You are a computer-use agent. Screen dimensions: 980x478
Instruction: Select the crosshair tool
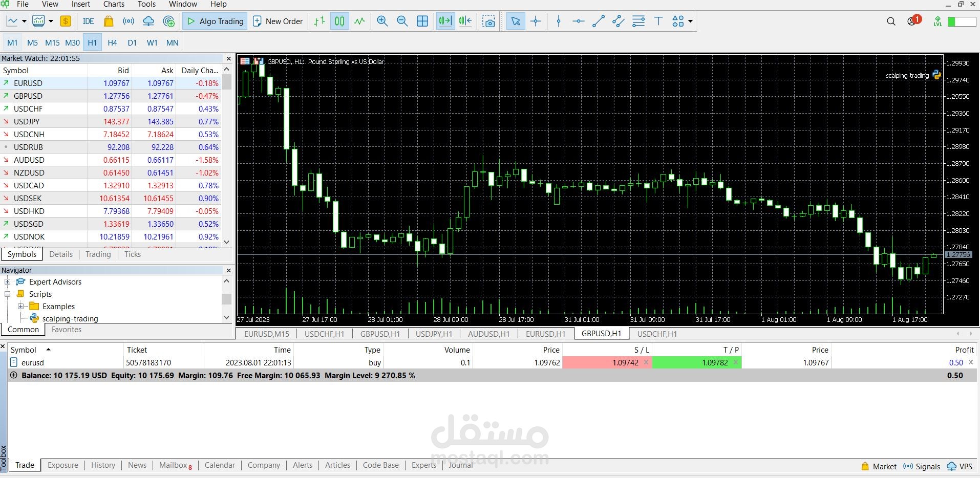(x=536, y=21)
